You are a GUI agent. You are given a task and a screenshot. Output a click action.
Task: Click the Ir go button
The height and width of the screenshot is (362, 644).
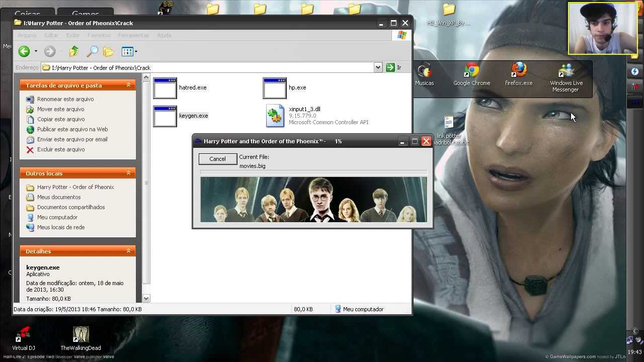[x=394, y=67]
